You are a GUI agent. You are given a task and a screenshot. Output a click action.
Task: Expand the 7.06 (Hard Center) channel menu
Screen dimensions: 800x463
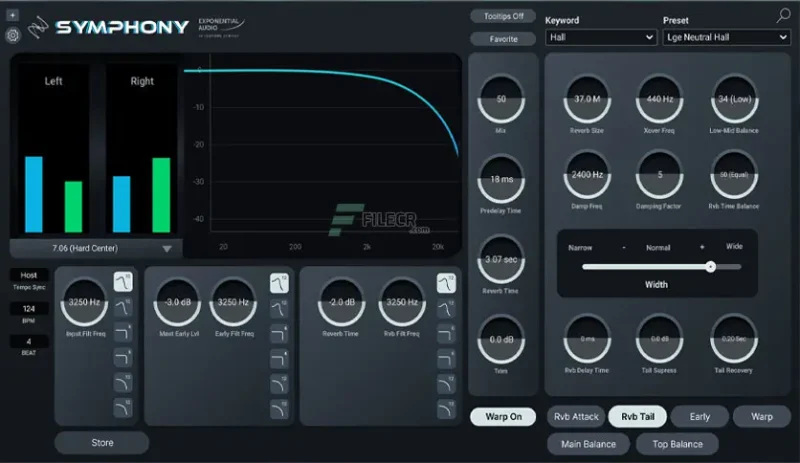(96, 249)
